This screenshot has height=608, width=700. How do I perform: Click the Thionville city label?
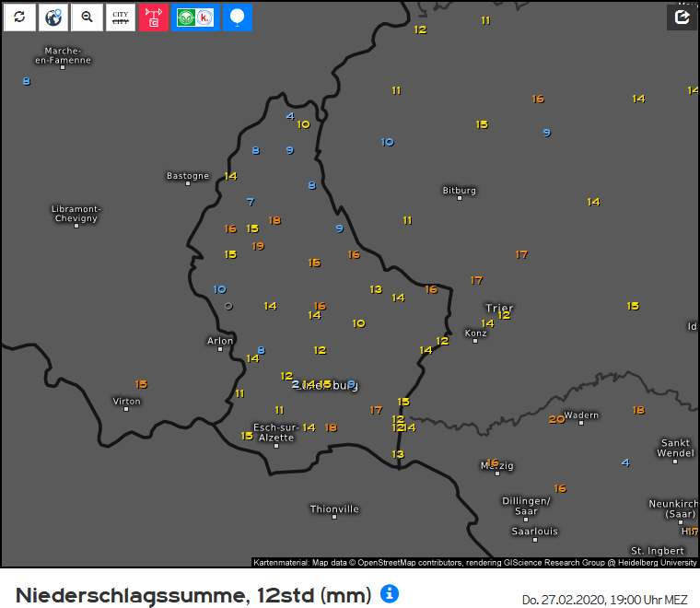coord(334,509)
